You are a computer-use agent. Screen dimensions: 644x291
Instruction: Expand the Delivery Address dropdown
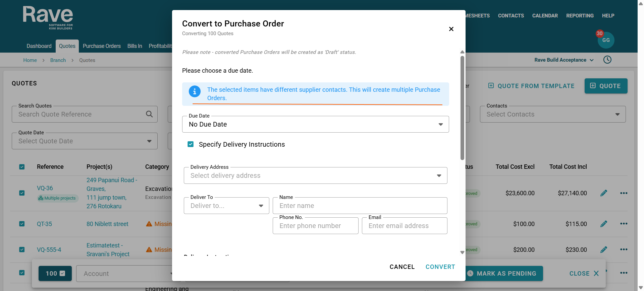(x=315, y=175)
